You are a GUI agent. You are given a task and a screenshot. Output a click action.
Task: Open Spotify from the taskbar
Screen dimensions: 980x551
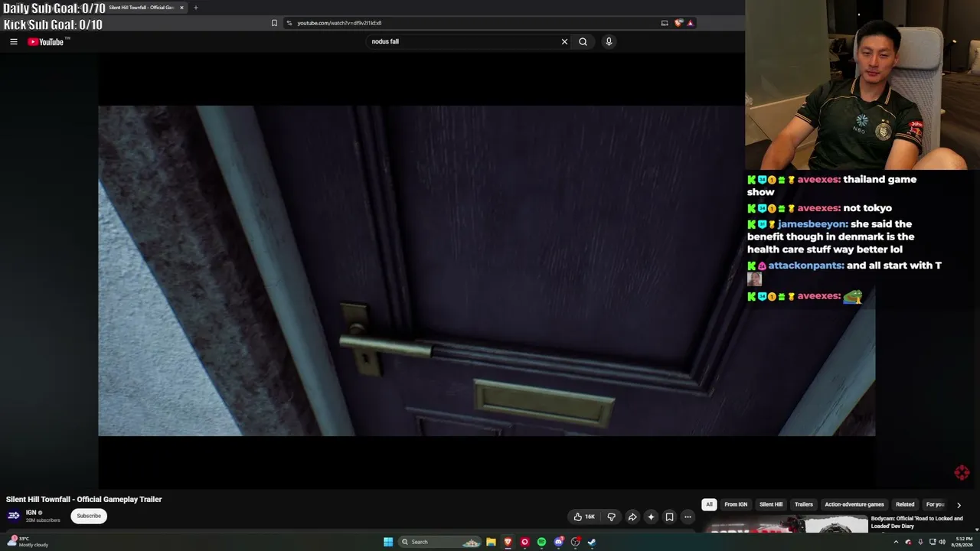541,542
